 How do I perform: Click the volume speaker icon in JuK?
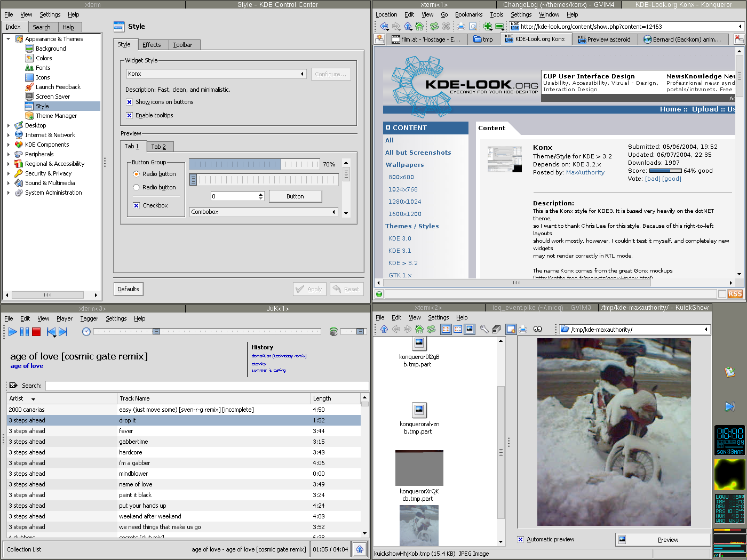click(333, 332)
